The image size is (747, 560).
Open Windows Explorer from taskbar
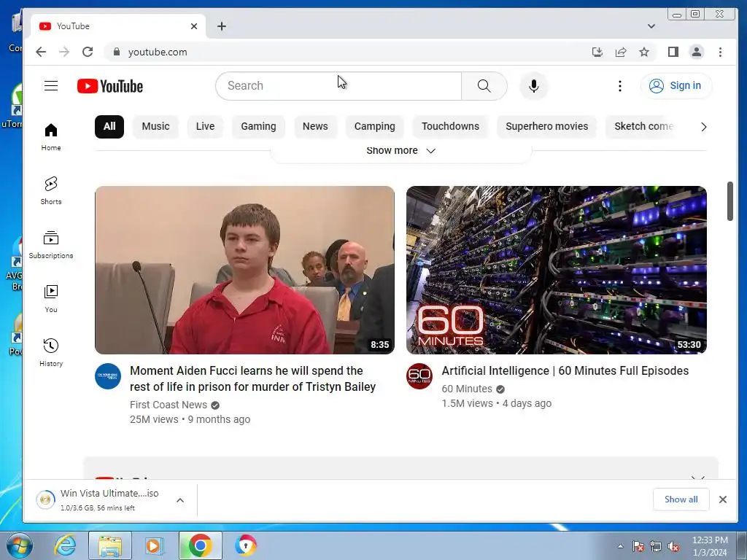coord(110,545)
